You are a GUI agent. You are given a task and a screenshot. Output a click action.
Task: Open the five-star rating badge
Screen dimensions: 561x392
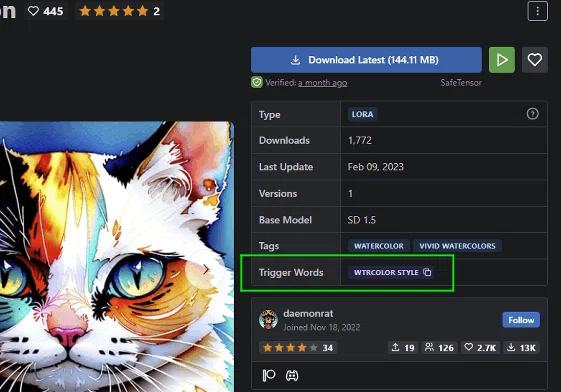pyautogui.click(x=119, y=11)
